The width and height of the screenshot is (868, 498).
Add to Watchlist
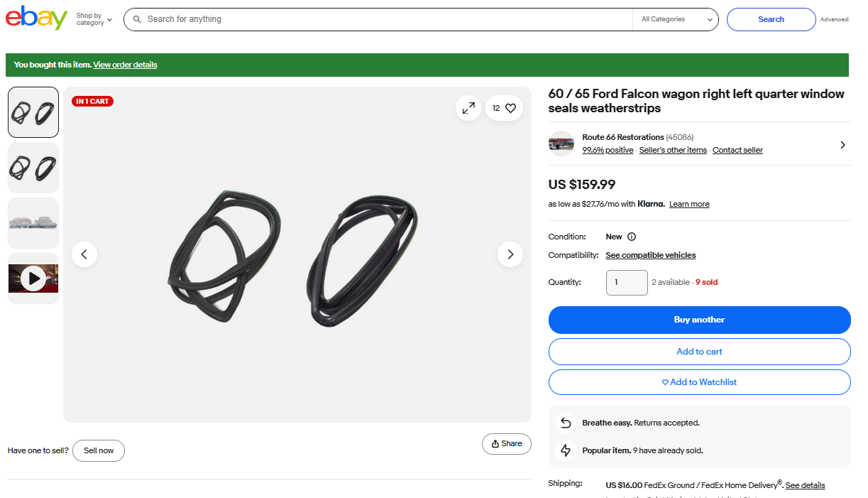point(699,382)
